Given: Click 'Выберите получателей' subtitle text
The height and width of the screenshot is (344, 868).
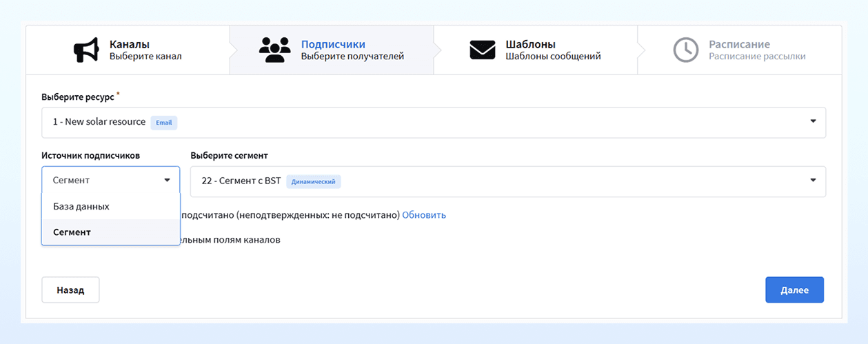Looking at the screenshot, I should pos(352,57).
